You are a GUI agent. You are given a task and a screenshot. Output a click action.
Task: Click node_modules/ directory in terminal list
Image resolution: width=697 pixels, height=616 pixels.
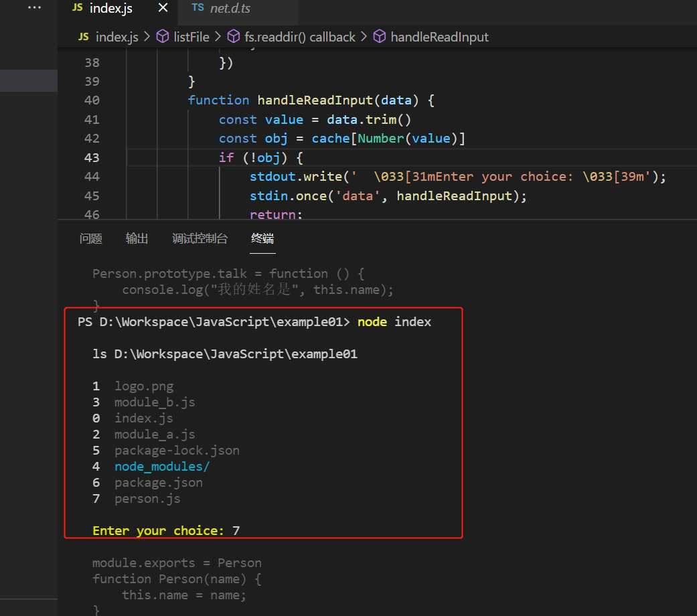pyautogui.click(x=162, y=467)
